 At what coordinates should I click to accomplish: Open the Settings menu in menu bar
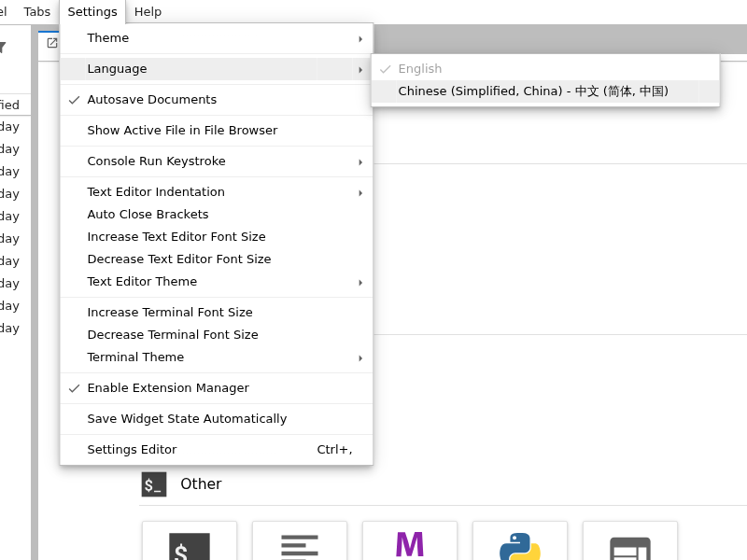(92, 11)
